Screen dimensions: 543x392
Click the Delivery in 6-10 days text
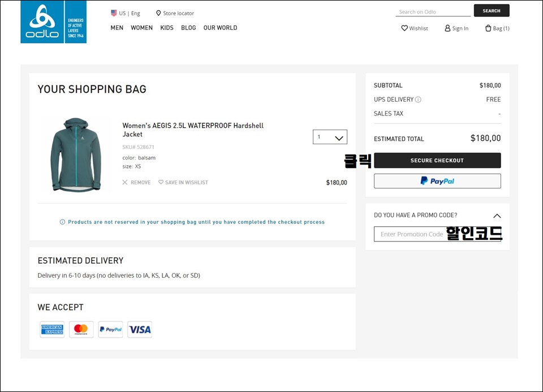point(119,275)
